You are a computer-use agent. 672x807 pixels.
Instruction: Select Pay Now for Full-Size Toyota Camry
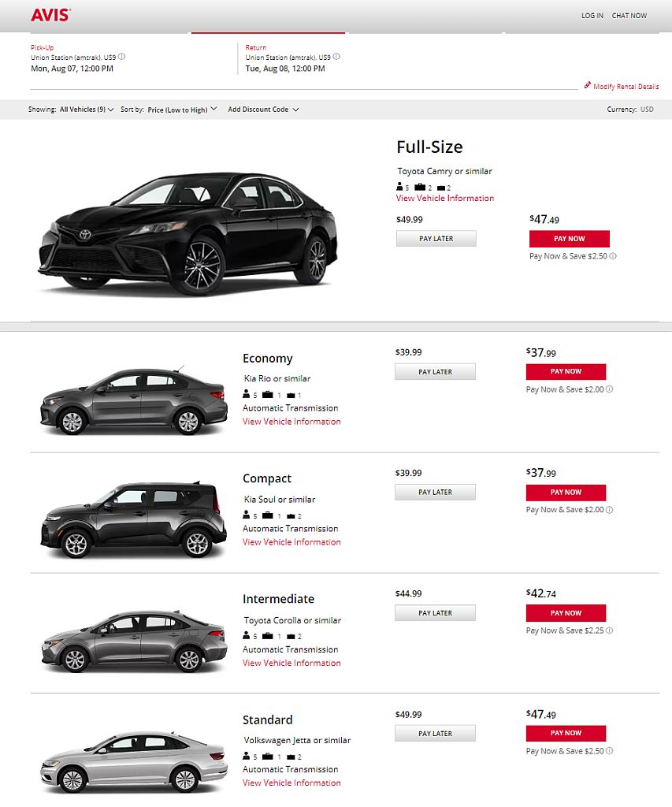tap(569, 239)
